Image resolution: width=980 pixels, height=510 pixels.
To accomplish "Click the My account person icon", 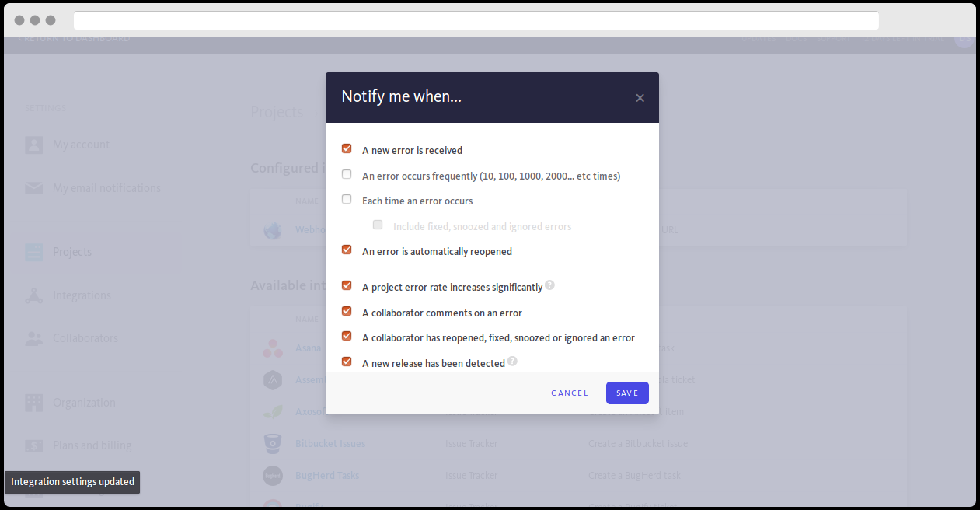I will pyautogui.click(x=33, y=145).
